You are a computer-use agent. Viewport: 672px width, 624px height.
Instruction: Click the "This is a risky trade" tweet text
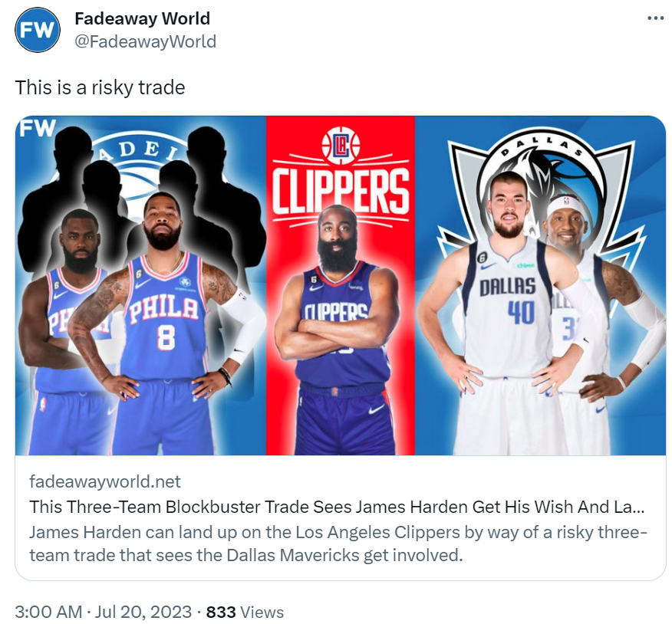tap(100, 87)
